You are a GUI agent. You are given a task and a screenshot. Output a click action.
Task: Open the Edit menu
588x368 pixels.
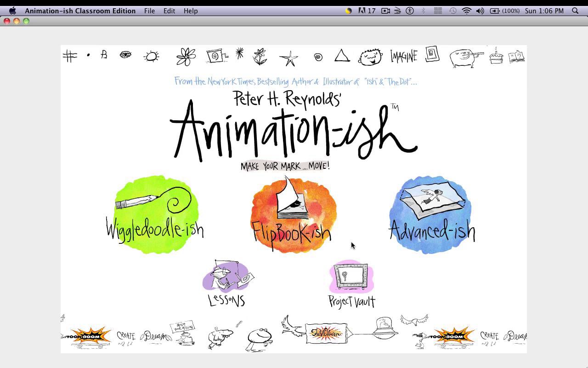point(169,11)
